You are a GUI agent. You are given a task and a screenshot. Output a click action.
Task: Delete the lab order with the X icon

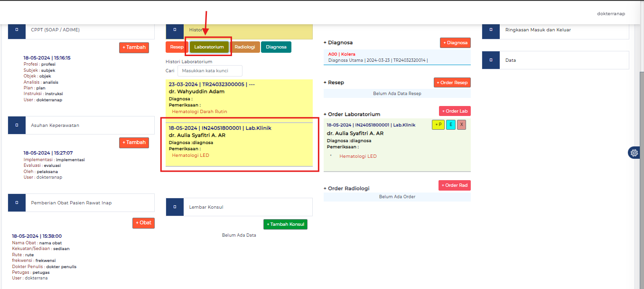click(x=461, y=125)
